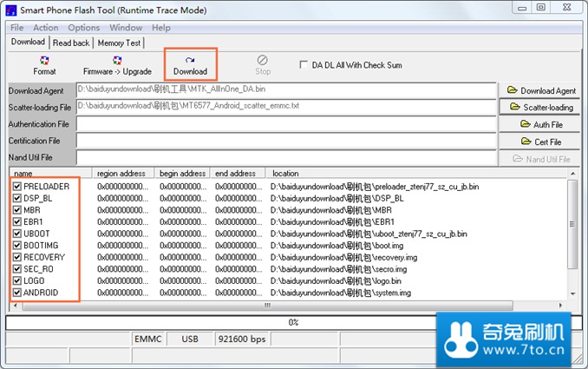Click the Format toolbar icon
Screen dimensions: 588x369
click(44, 65)
